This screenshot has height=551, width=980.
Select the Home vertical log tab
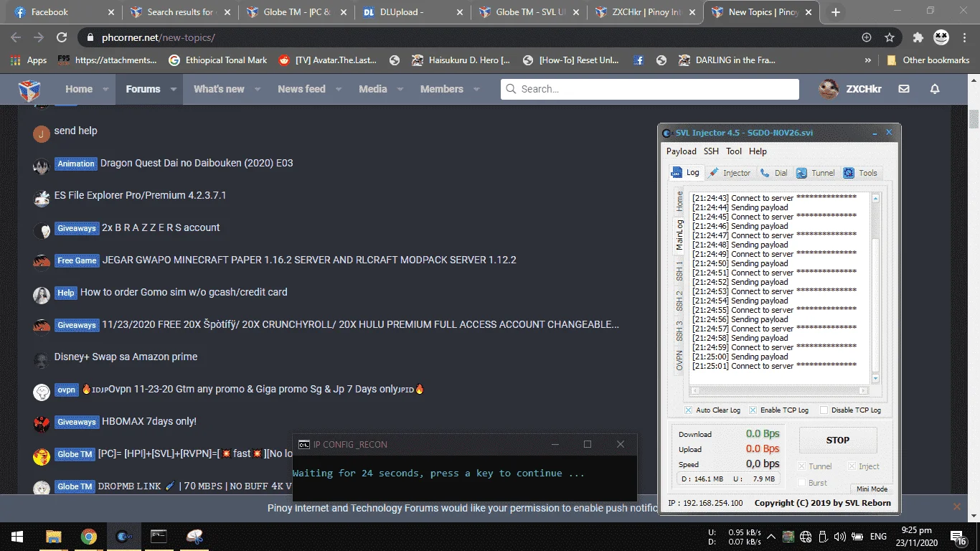(679, 202)
